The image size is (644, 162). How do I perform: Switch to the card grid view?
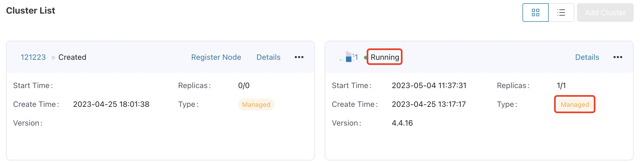[535, 13]
